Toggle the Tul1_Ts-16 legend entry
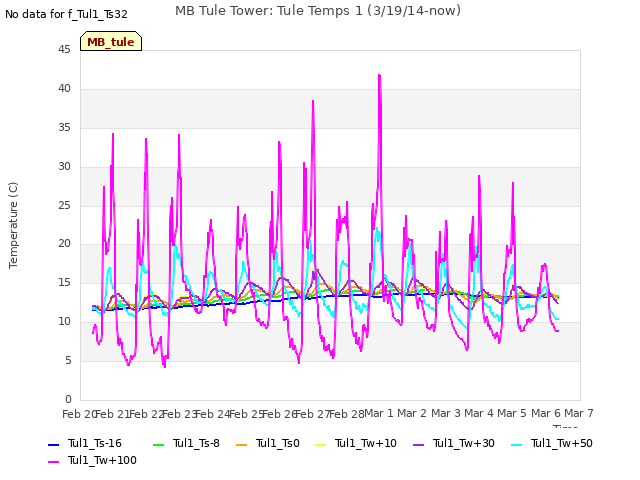 85,443
